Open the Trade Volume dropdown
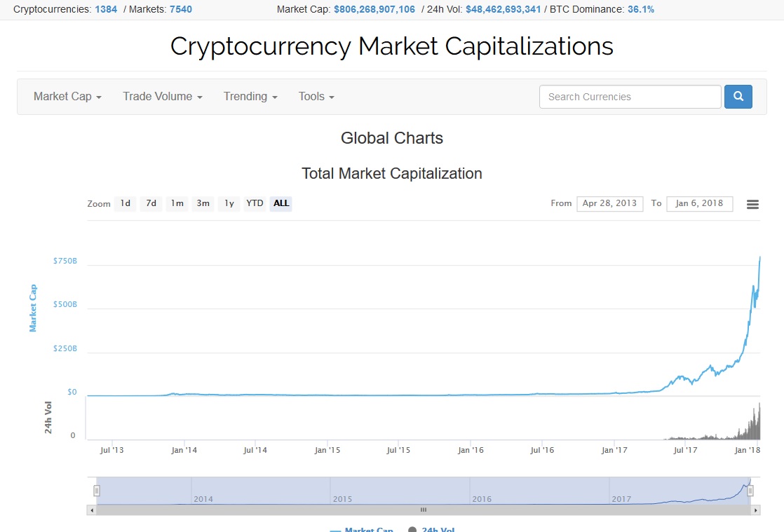 click(x=163, y=97)
